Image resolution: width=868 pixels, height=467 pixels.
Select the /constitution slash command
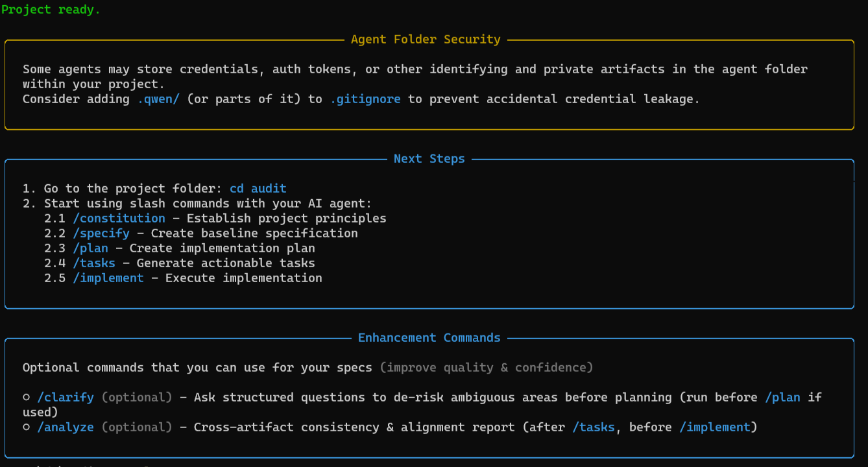click(119, 218)
